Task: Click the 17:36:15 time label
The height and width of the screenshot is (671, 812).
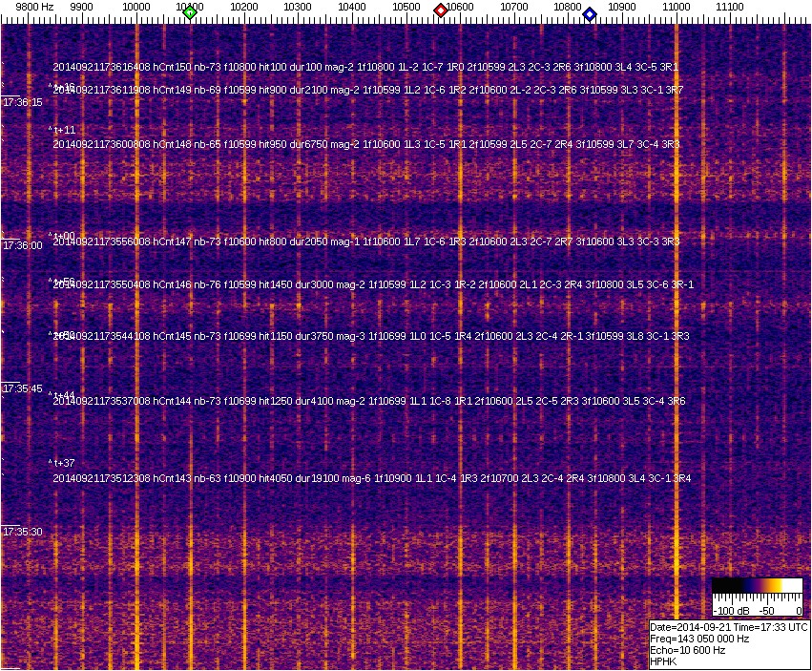Action: point(23,102)
